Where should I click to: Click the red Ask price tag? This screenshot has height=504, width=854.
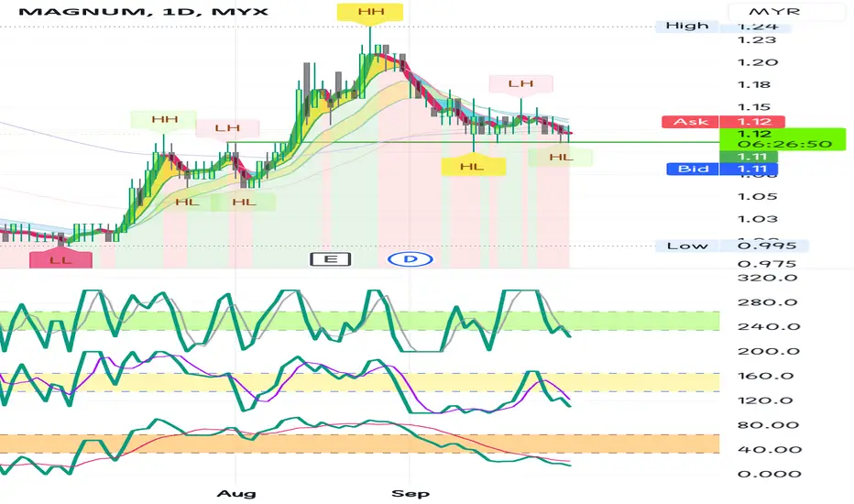pos(723,122)
